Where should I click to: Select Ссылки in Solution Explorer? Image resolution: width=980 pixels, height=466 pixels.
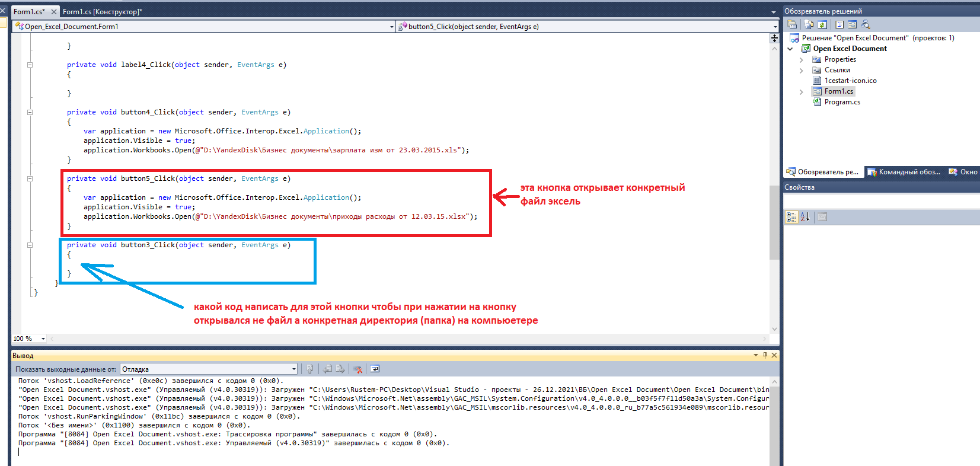[x=837, y=70]
